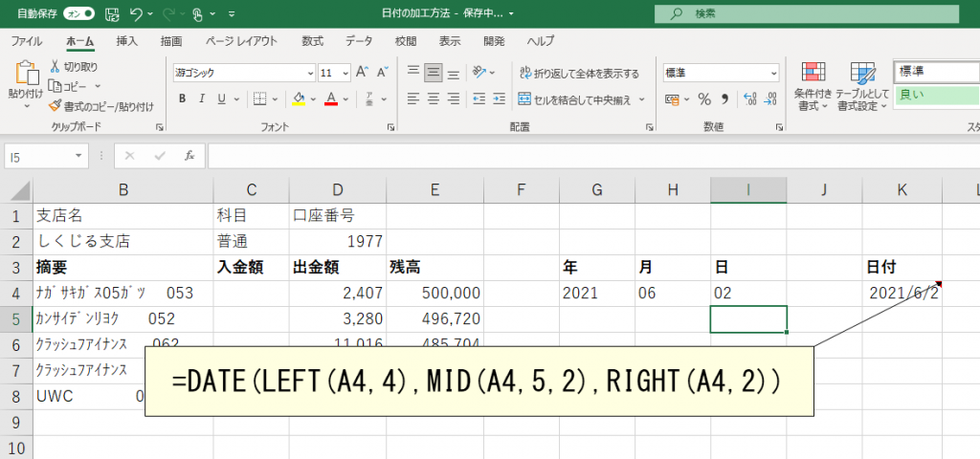The image size is (980, 459).
Task: Open the 挿入 ribbon tab
Action: [126, 41]
